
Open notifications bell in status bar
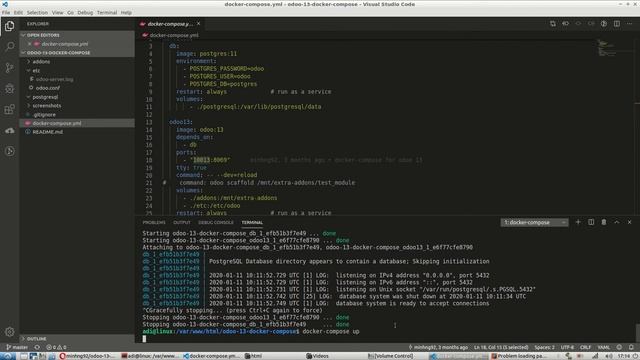pos(631,347)
